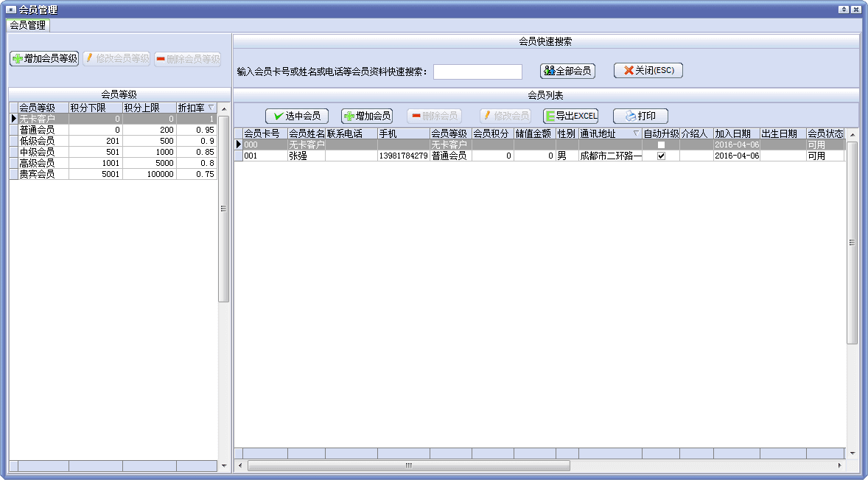The image size is (868, 480).
Task: Click the 选中会员 checkmark button
Action: point(297,116)
